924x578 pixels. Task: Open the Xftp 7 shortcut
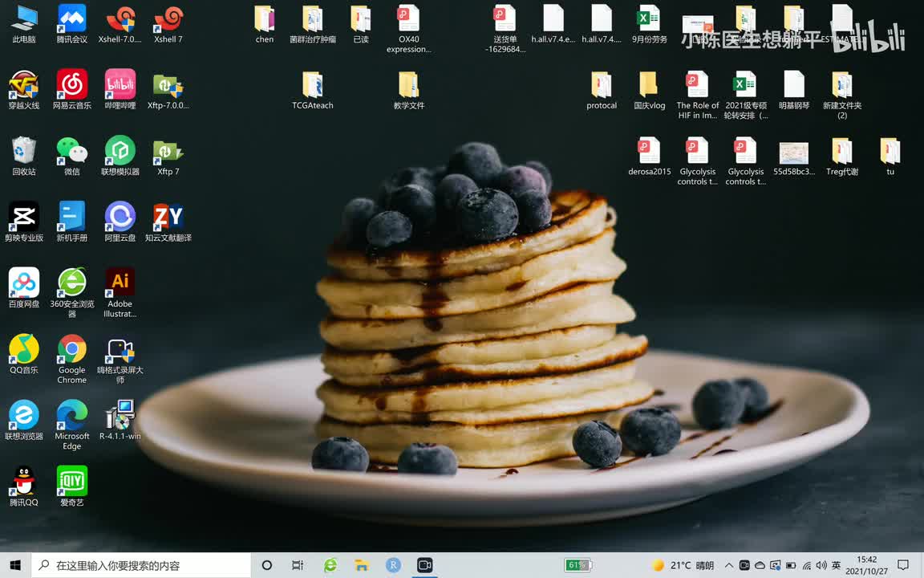[x=168, y=157]
